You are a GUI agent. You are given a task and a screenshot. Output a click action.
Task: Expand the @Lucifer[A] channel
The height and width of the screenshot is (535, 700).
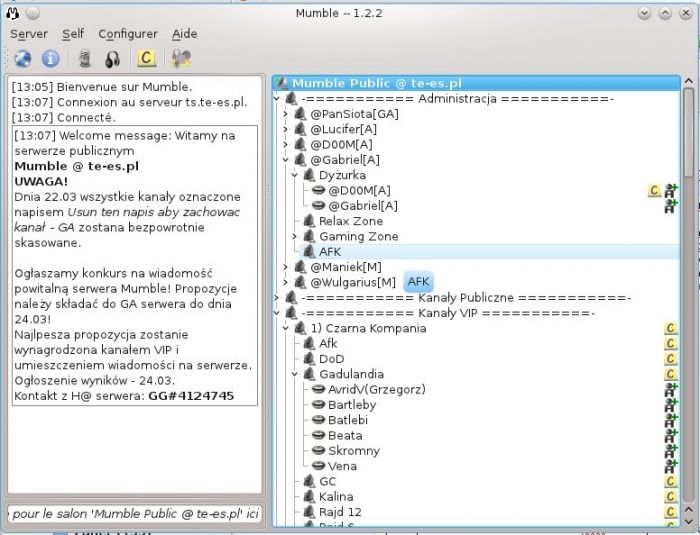pyautogui.click(x=286, y=129)
